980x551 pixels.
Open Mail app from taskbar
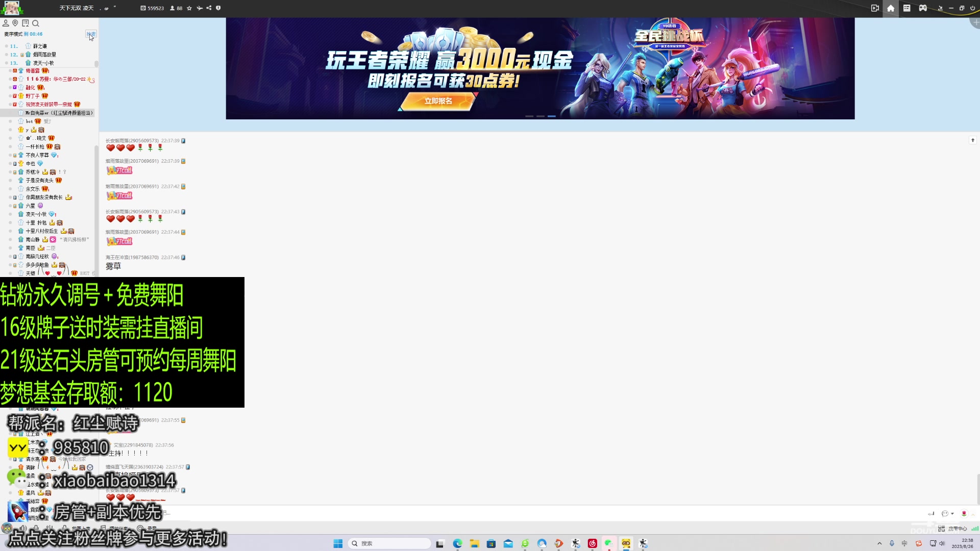click(x=508, y=543)
